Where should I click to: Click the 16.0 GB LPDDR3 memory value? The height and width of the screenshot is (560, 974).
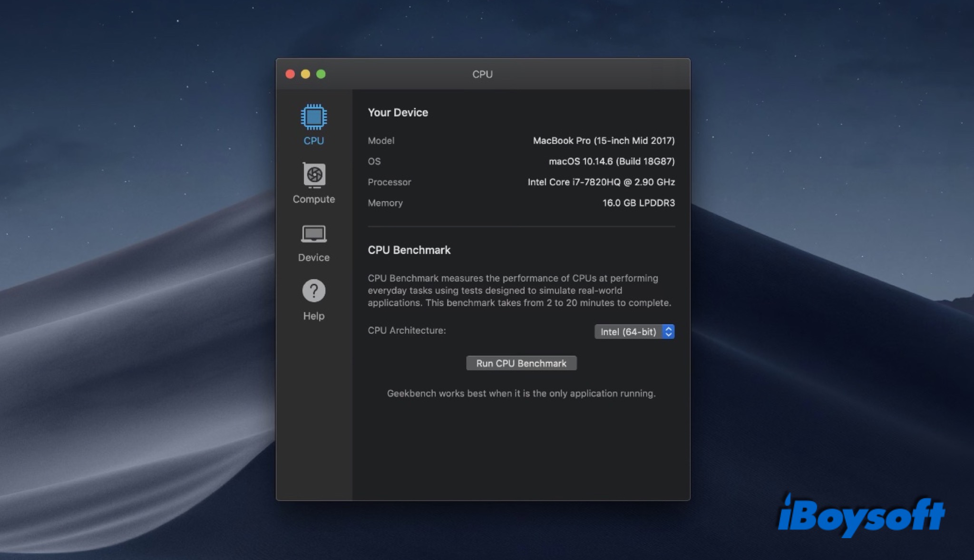click(638, 203)
